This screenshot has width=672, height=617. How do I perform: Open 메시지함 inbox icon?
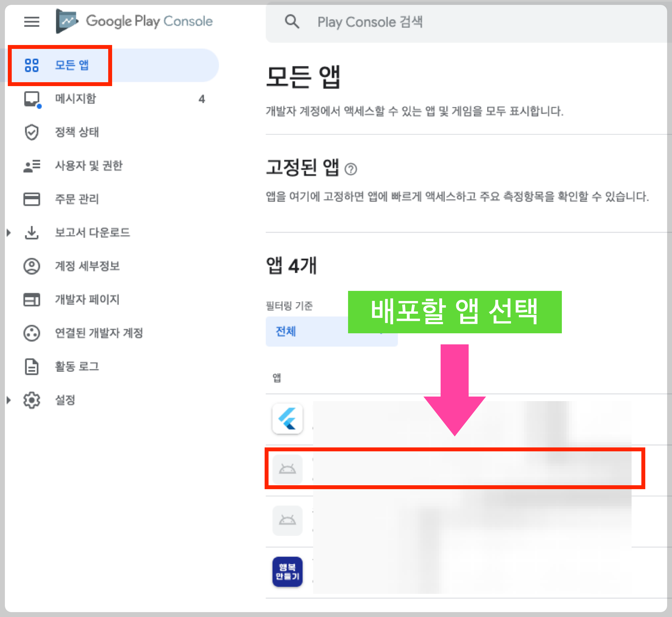pyautogui.click(x=32, y=99)
